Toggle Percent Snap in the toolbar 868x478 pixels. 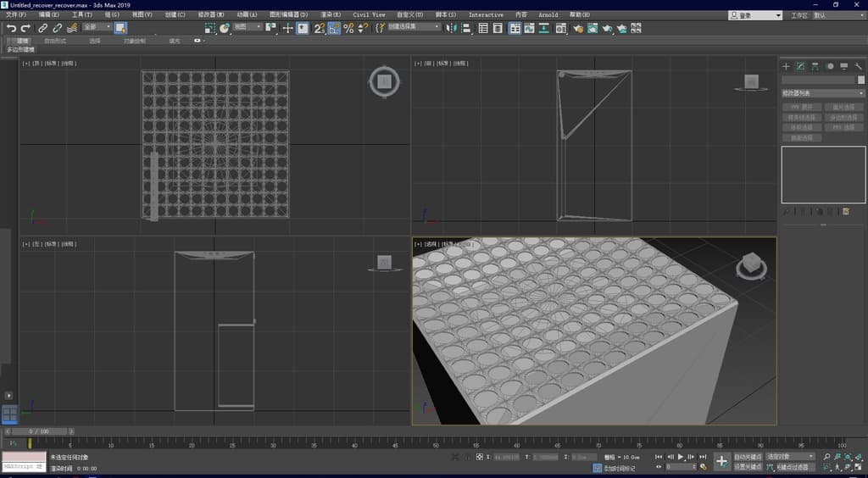tap(348, 28)
